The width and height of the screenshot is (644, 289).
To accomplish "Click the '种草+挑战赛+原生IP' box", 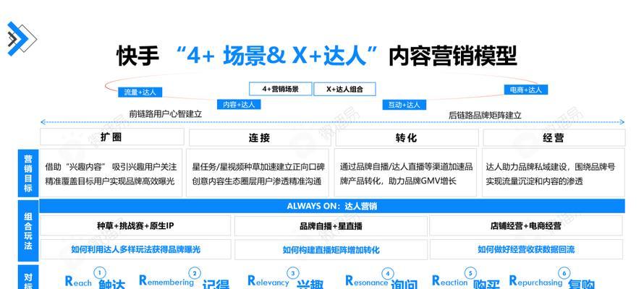I will coord(135,226).
